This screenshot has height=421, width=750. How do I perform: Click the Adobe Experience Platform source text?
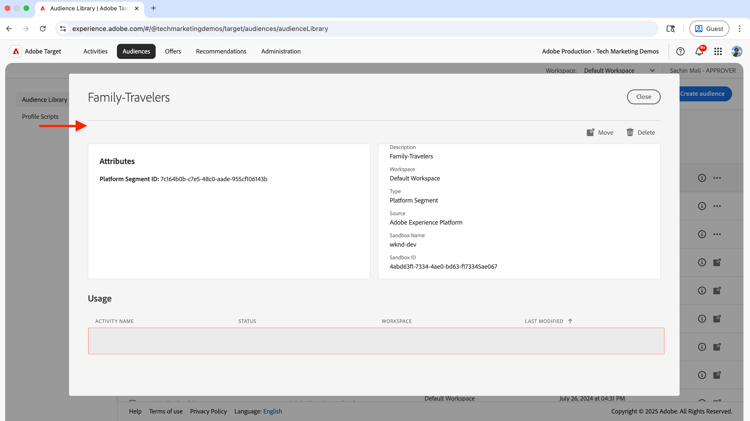(426, 222)
